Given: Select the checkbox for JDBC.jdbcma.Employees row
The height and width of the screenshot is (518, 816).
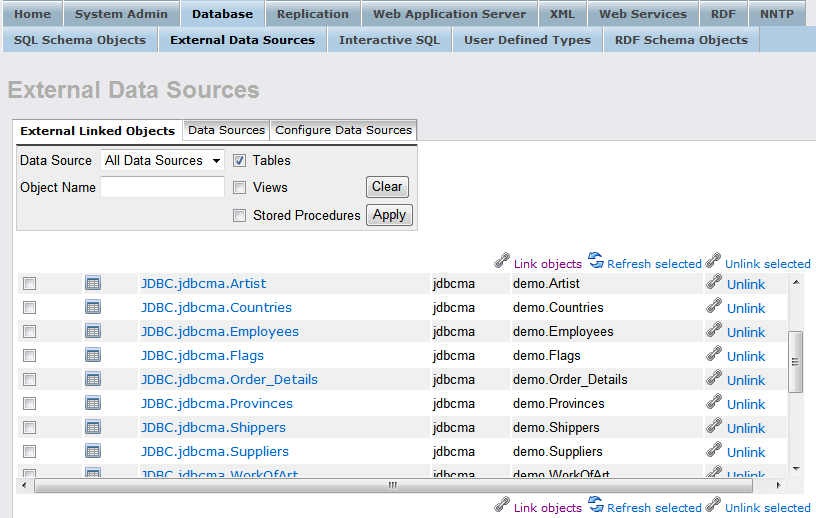Looking at the screenshot, I should tap(30, 331).
